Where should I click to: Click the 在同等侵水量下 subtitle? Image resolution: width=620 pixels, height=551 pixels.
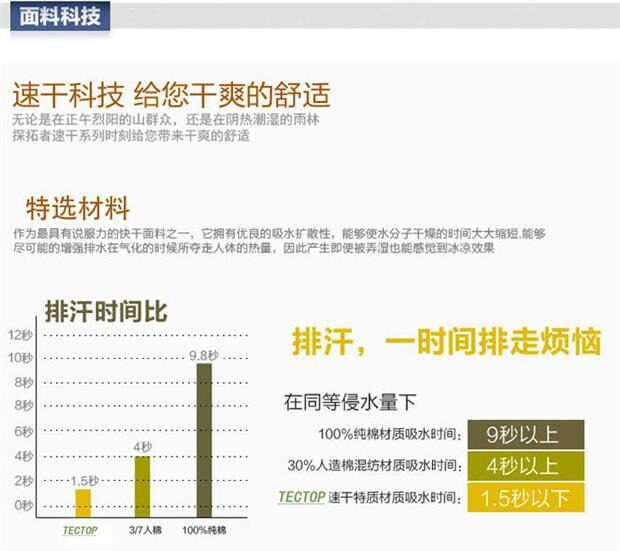(350, 402)
